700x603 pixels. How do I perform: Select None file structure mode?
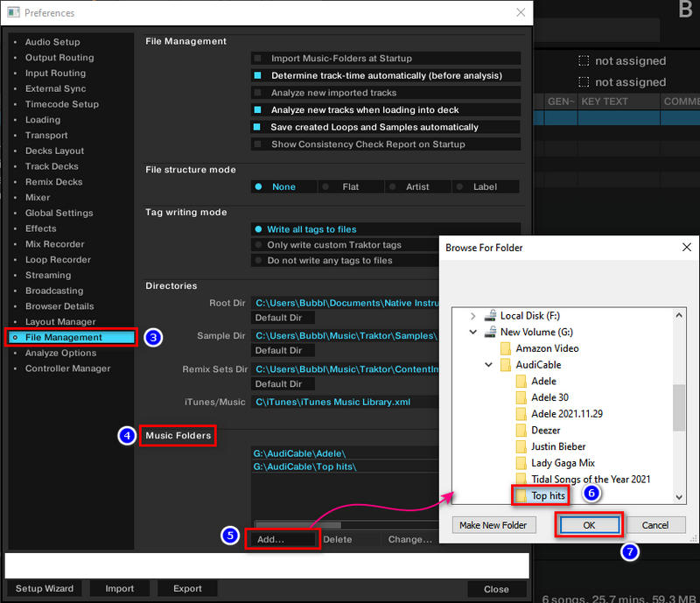click(x=283, y=186)
